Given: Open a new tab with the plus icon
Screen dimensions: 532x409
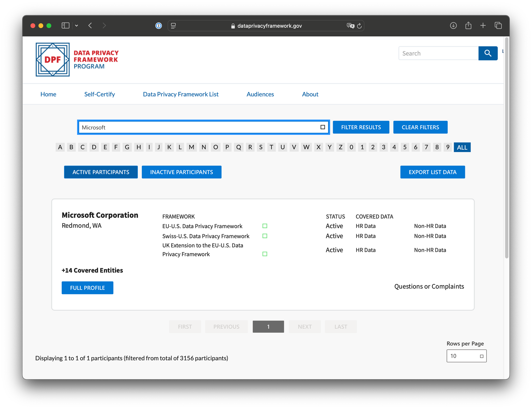Looking at the screenshot, I should point(483,26).
